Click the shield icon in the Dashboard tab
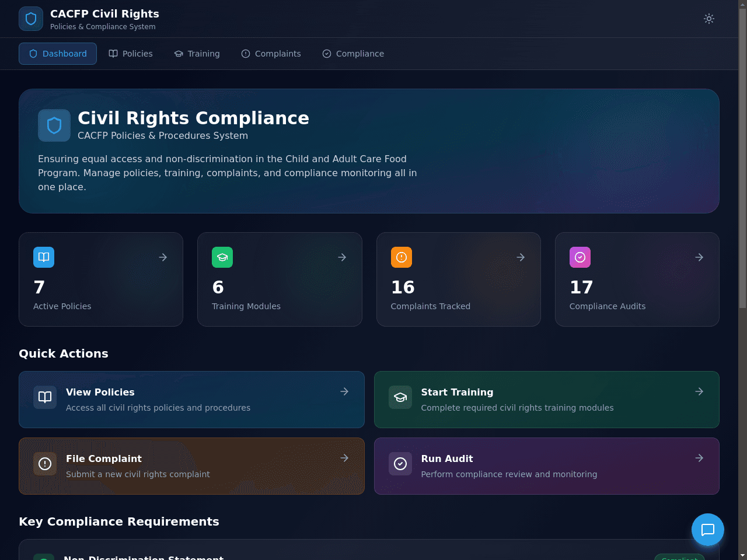The width and height of the screenshot is (747, 560). click(33, 54)
